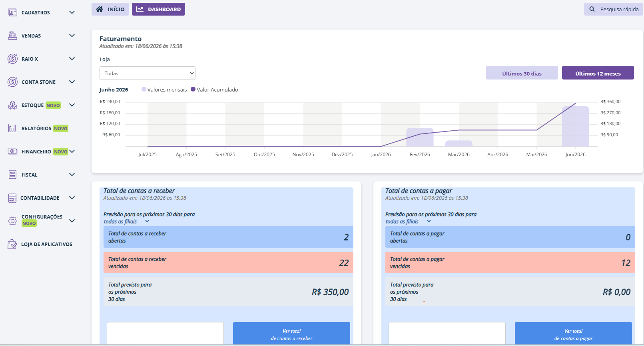Click the Raio X icon

tap(12, 59)
